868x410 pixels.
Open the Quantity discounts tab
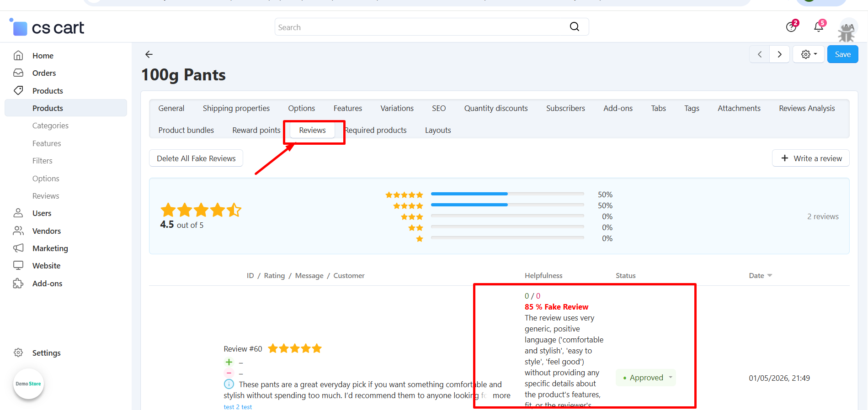click(496, 108)
